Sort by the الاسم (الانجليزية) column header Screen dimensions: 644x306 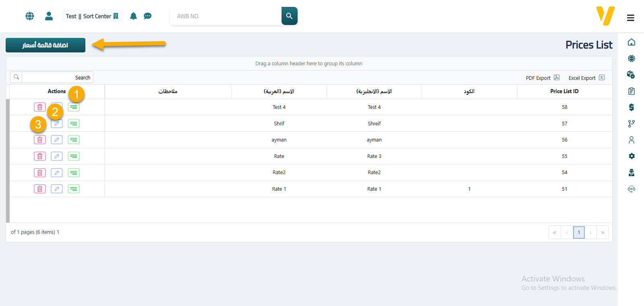pyautogui.click(x=374, y=92)
